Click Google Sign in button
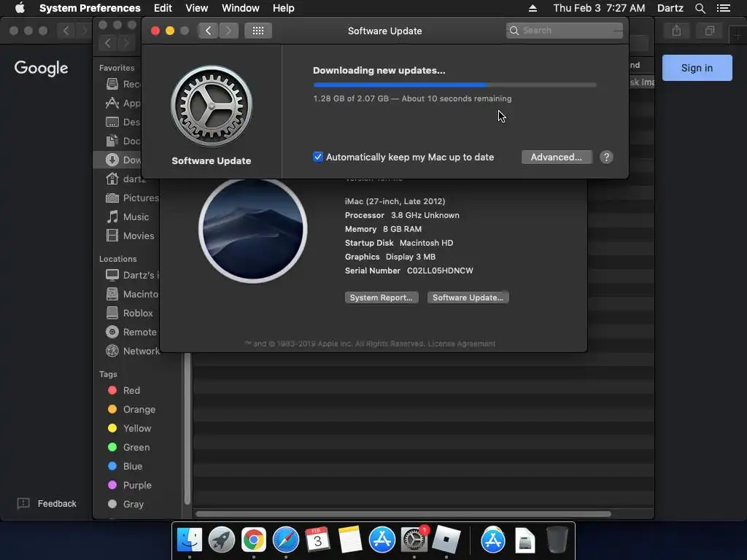 pos(697,68)
